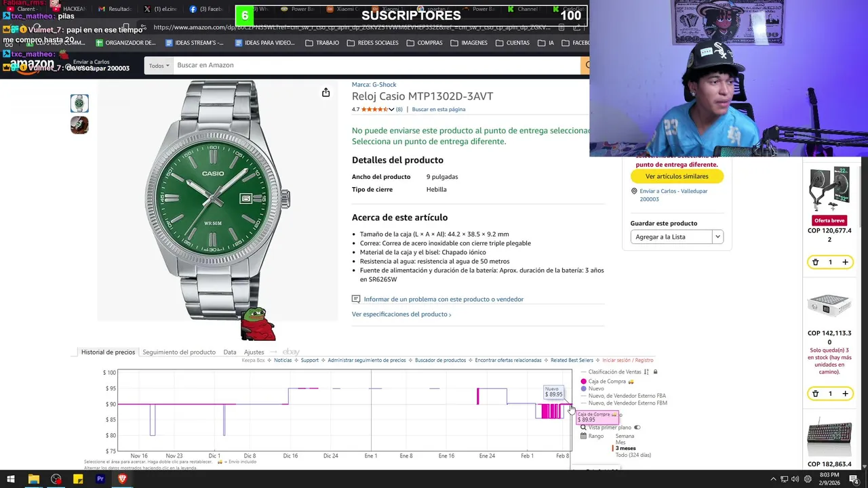The height and width of the screenshot is (488, 868).
Task: Open the REDES SOCIALES bookmarks folder
Action: pos(372,43)
